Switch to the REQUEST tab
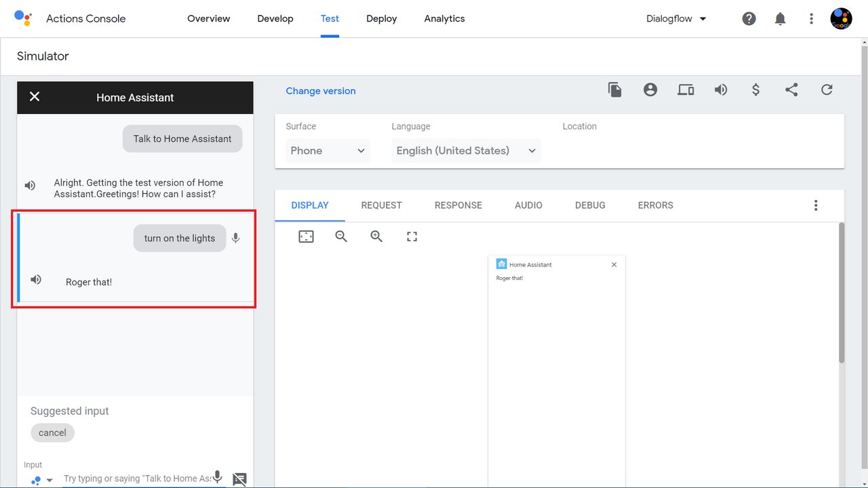 tap(382, 205)
